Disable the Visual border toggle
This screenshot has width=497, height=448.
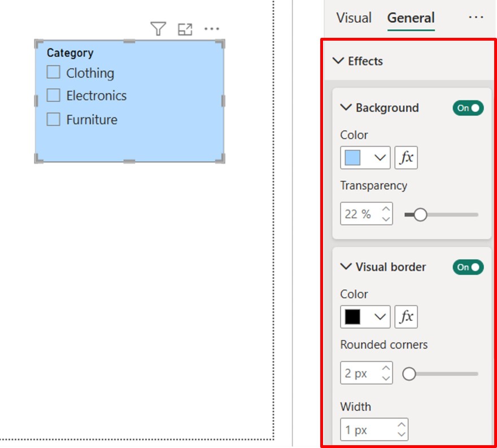click(468, 267)
